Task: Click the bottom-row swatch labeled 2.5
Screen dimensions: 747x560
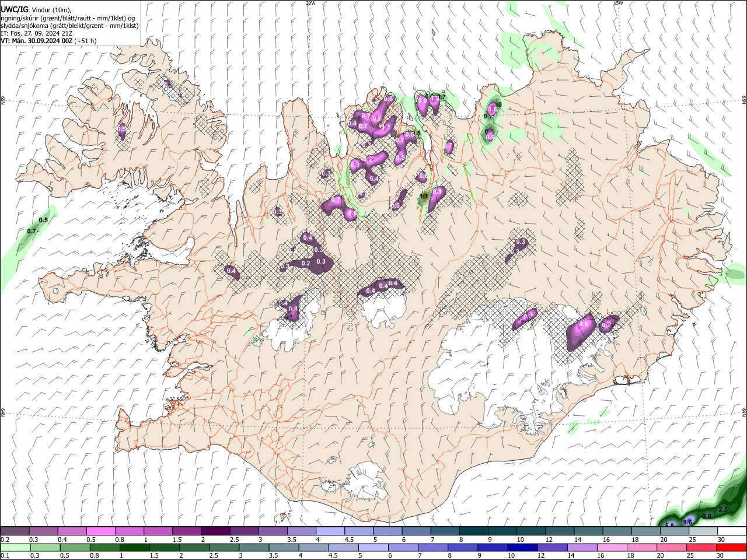Action: 225,547
